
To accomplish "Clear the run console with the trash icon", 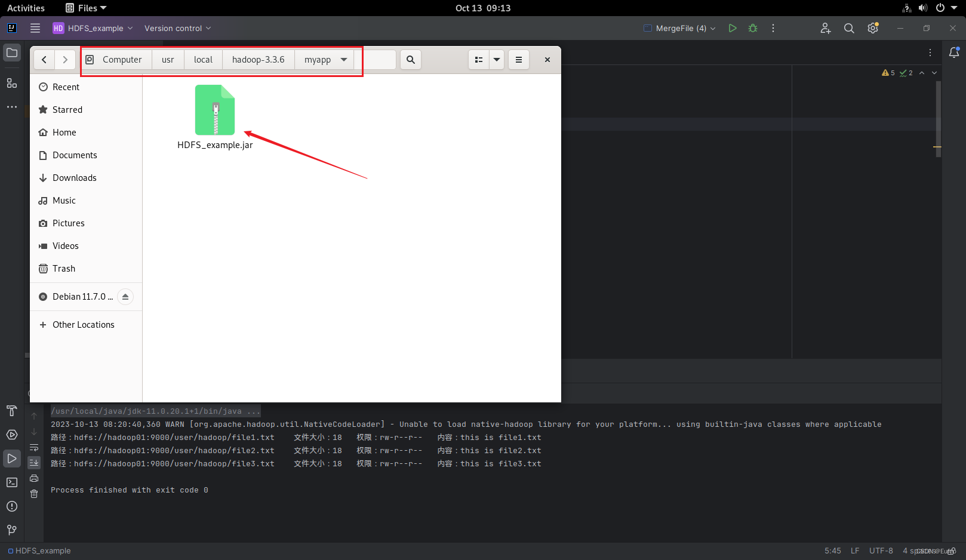I will (x=34, y=494).
